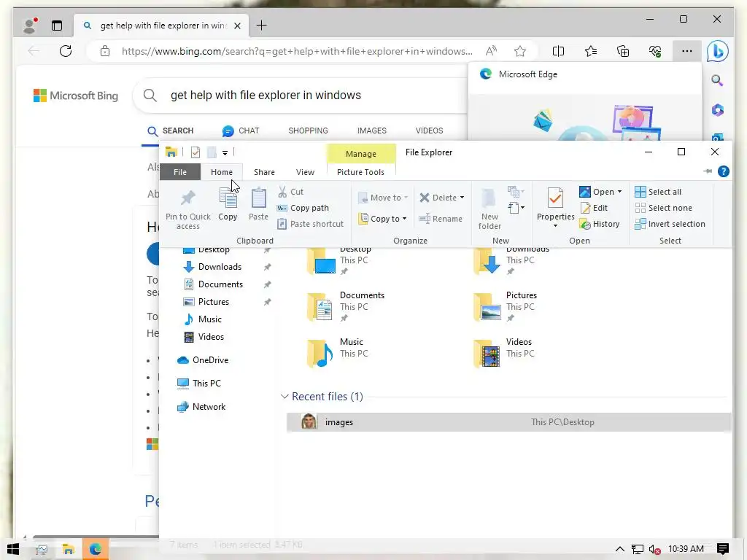
Task: Open Edge browser essentials heart icon
Action: tap(655, 51)
